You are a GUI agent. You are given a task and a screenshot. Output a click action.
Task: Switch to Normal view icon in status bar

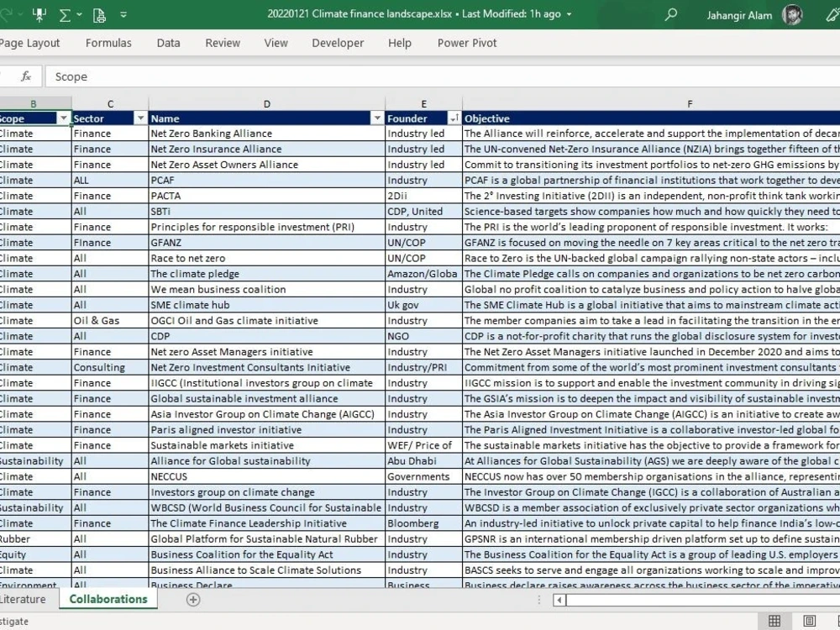[774, 621]
